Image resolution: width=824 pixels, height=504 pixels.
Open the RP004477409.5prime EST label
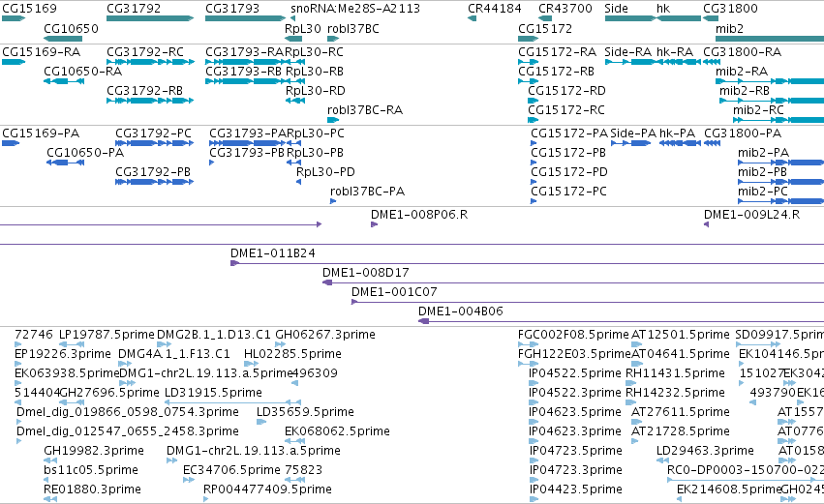pos(267,489)
